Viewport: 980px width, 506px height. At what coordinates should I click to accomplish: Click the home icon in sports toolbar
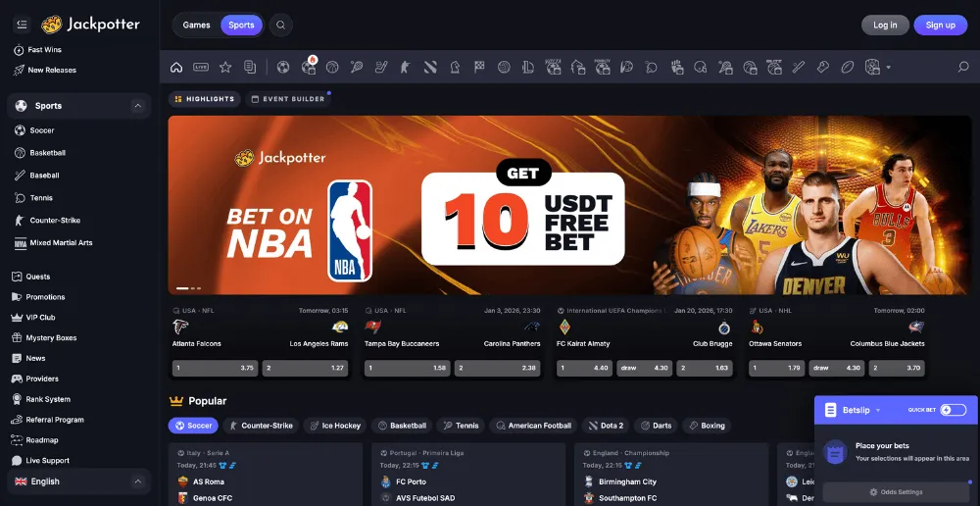[176, 68]
